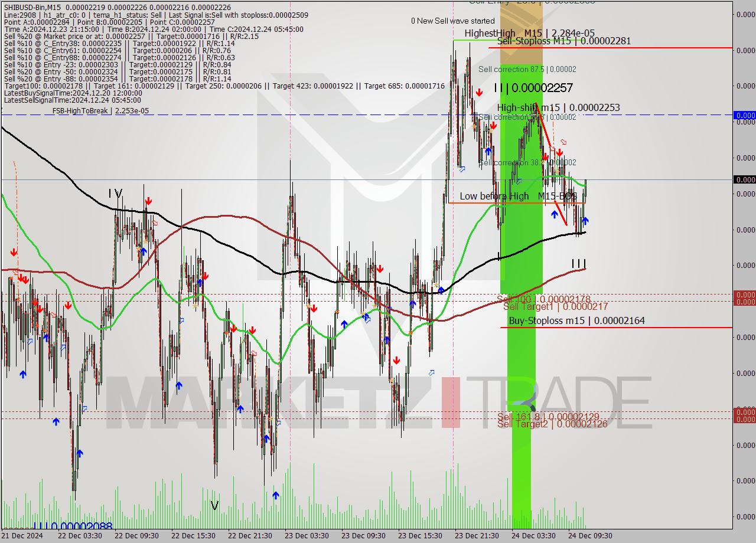
Task: Click the LatestSellSignalTime text
Action: tap(73, 100)
